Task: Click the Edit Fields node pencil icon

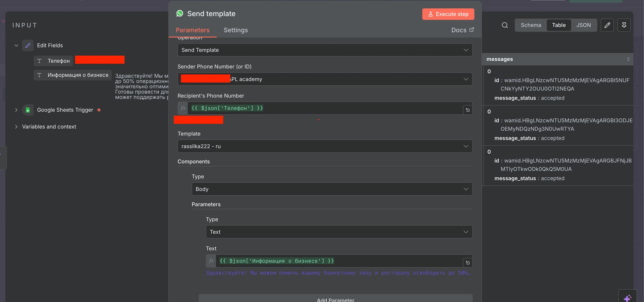Action: click(28, 45)
